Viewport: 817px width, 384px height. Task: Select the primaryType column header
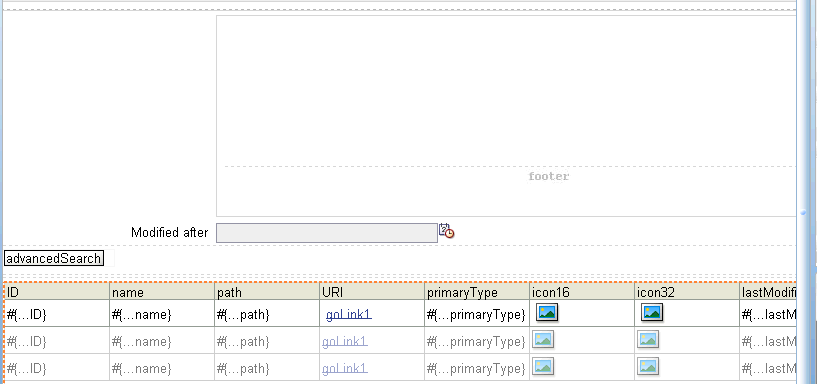coord(477,292)
